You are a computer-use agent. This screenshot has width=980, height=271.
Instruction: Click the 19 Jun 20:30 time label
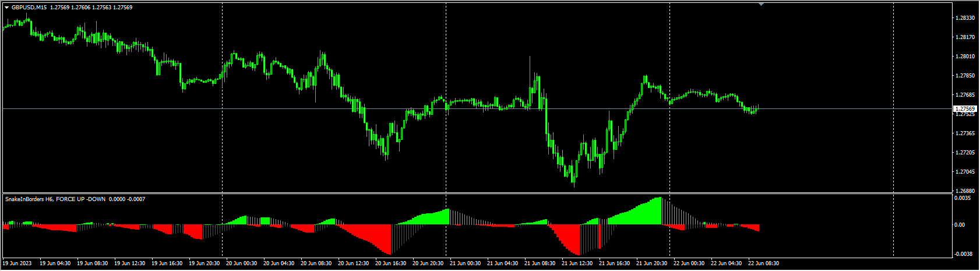click(x=205, y=263)
